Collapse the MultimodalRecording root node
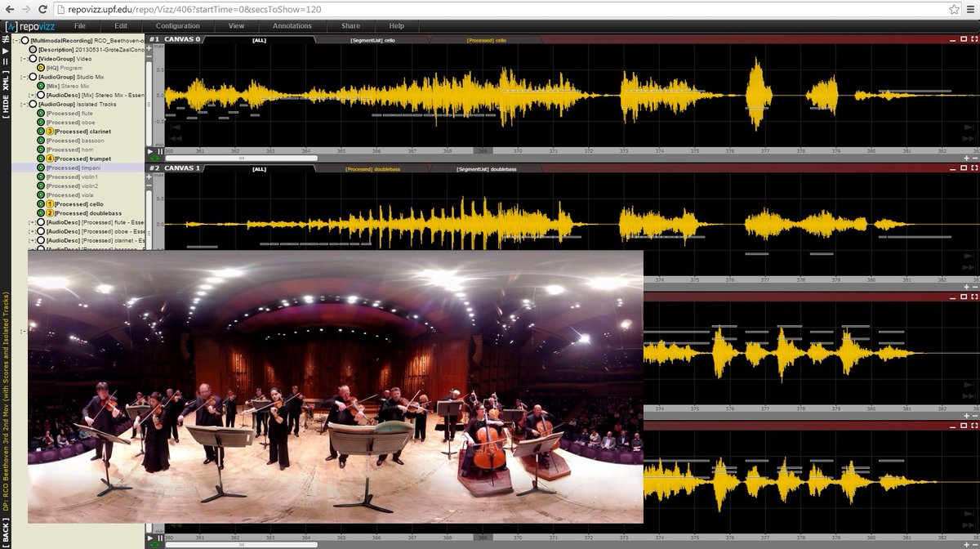This screenshot has height=549, width=980. pyautogui.click(x=17, y=40)
